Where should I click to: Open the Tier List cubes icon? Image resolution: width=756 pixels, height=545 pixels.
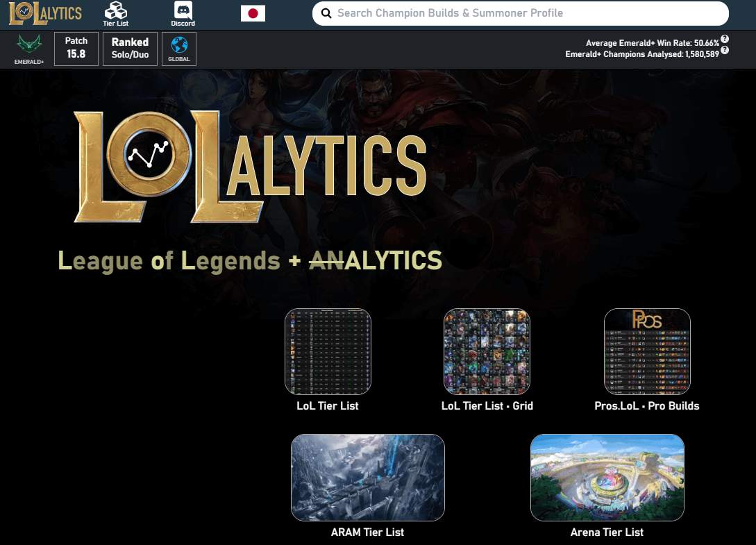(116, 13)
